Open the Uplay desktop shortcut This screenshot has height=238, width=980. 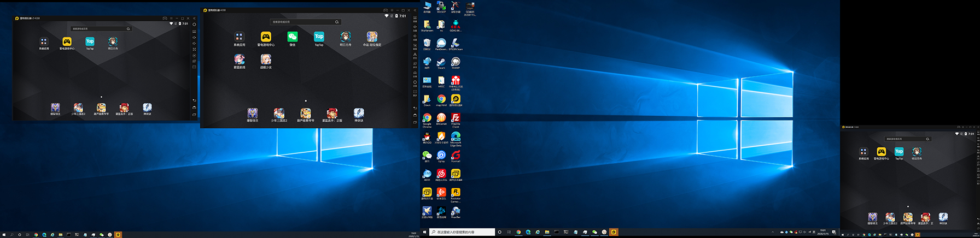click(441, 155)
